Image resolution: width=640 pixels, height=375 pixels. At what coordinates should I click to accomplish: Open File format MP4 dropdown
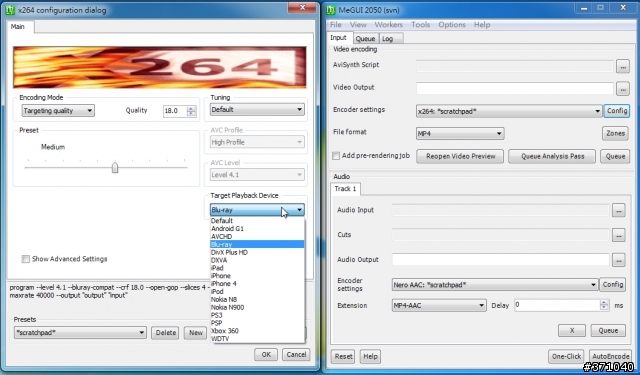[x=460, y=133]
